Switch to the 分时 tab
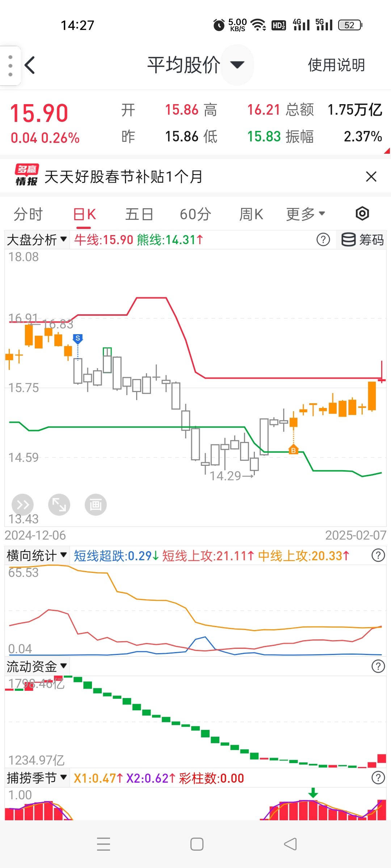The height and width of the screenshot is (868, 391). (28, 214)
